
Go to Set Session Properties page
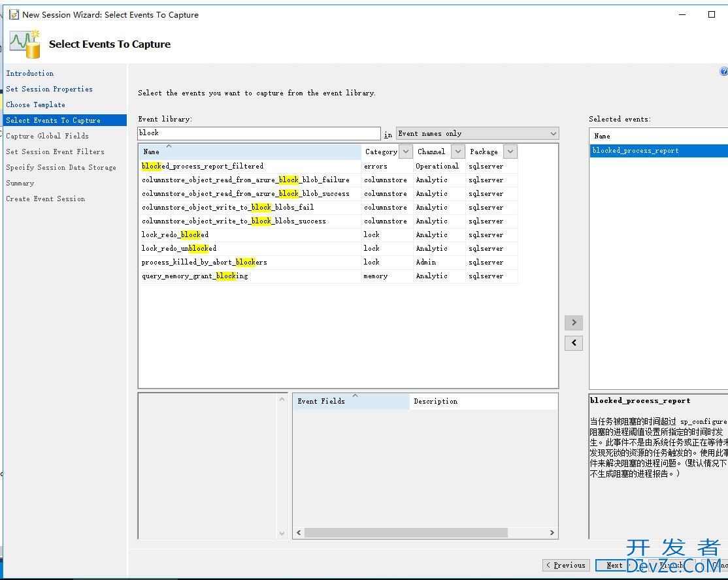point(49,89)
